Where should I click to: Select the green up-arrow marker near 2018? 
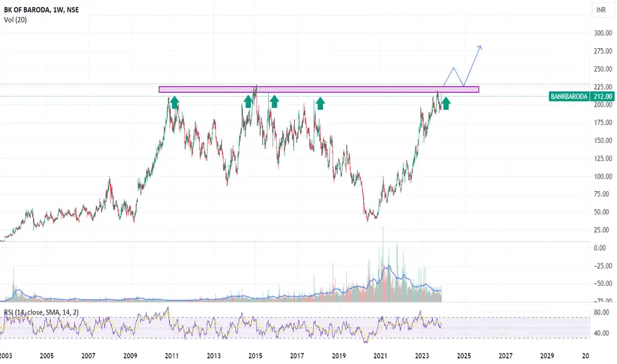coord(320,103)
